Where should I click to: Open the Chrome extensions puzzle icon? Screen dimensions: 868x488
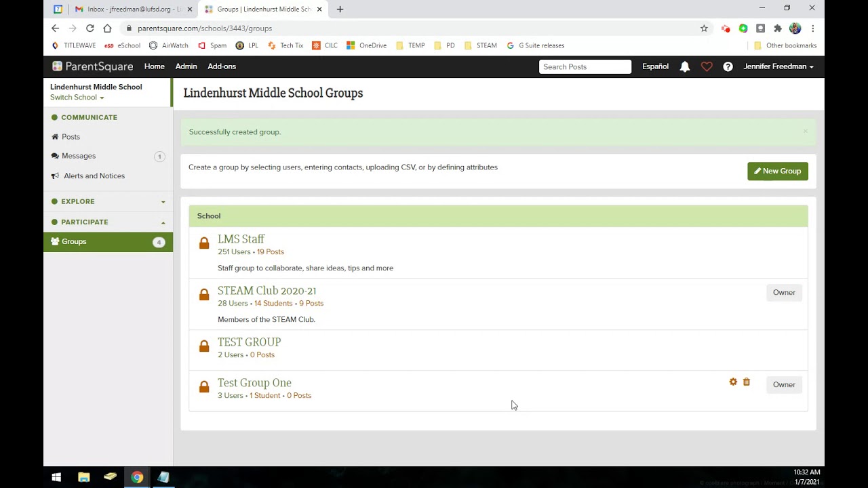[x=778, y=28]
